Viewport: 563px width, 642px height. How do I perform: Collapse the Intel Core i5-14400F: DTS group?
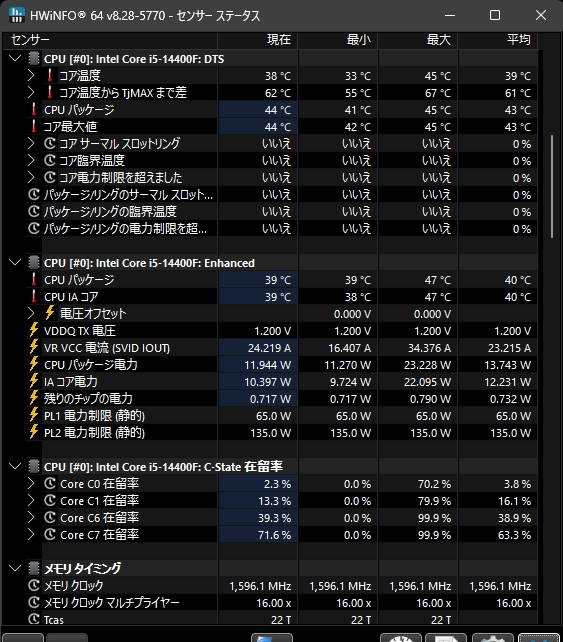[15, 59]
